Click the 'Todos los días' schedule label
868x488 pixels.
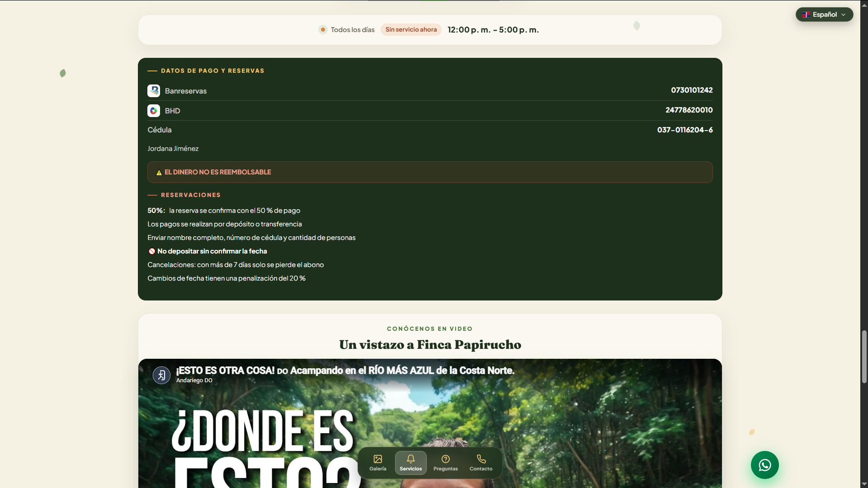(x=353, y=30)
